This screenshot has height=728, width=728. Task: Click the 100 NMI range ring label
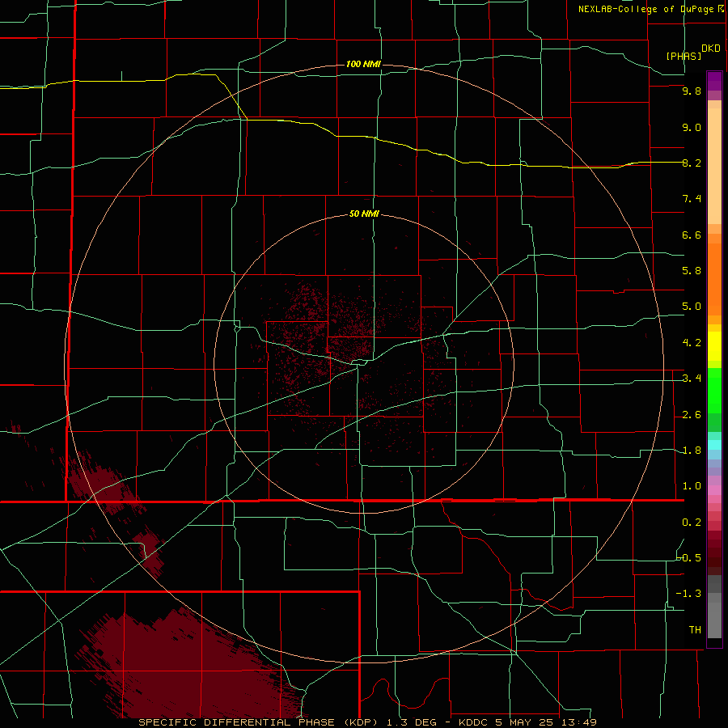(x=363, y=64)
